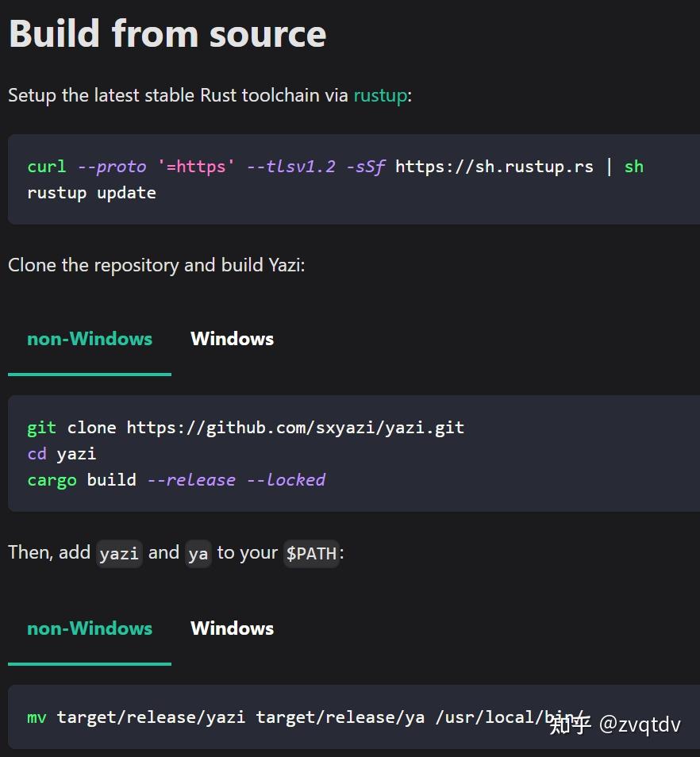700x757 pixels.
Task: Click the sh.rustup.rs URL in code block
Action: (492, 167)
